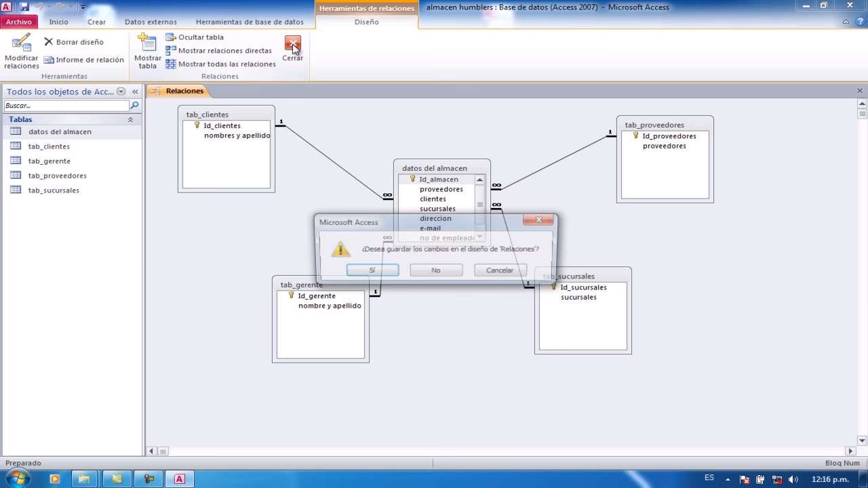Click Id_almacen field in datos del almacen

[x=438, y=180]
